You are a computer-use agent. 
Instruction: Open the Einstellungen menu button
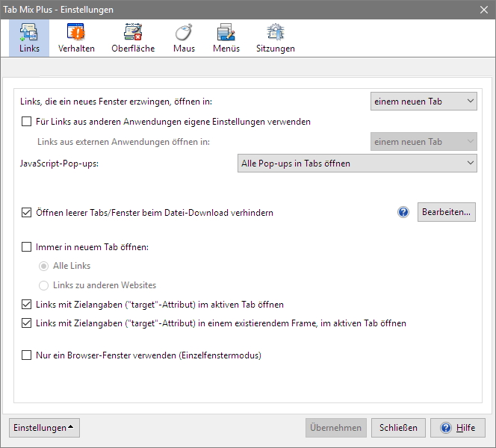(x=44, y=428)
